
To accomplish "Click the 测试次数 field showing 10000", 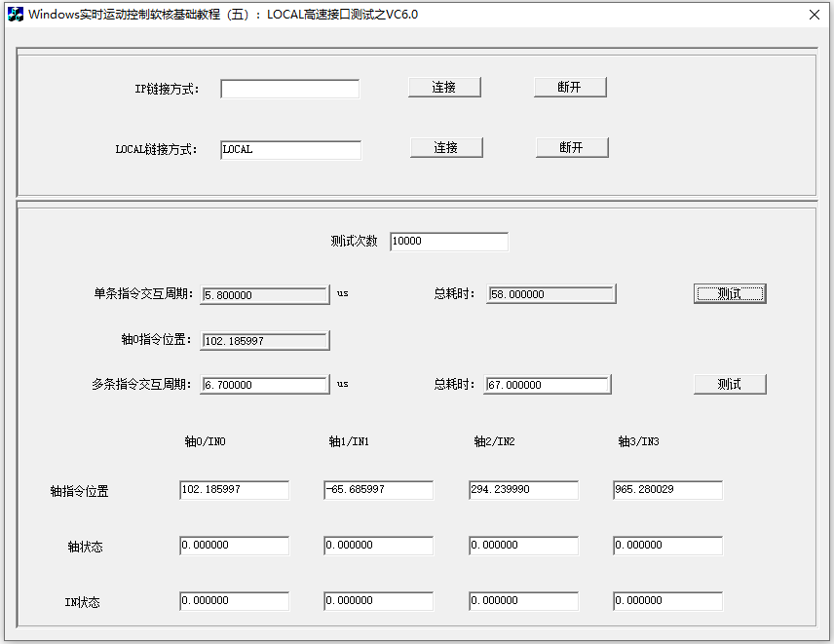I will click(x=448, y=242).
